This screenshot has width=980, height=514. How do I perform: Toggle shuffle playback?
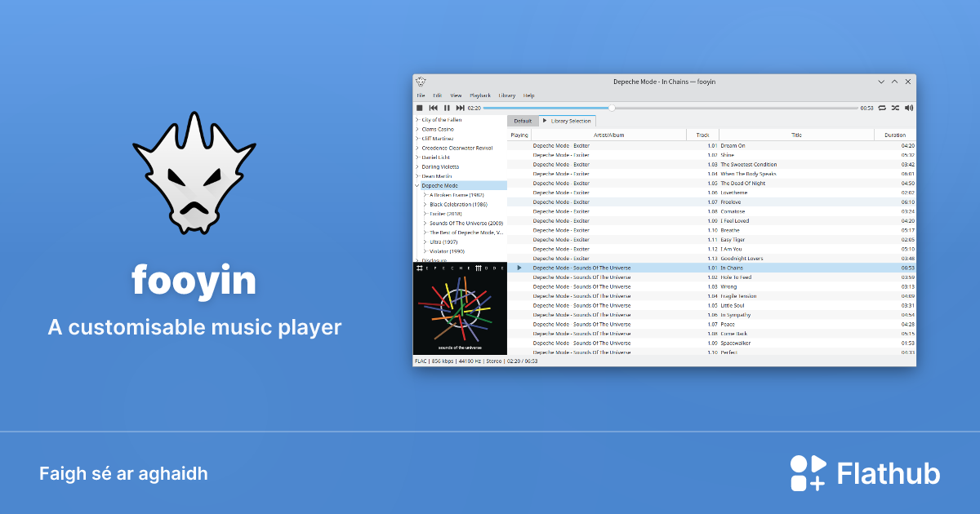tap(895, 108)
